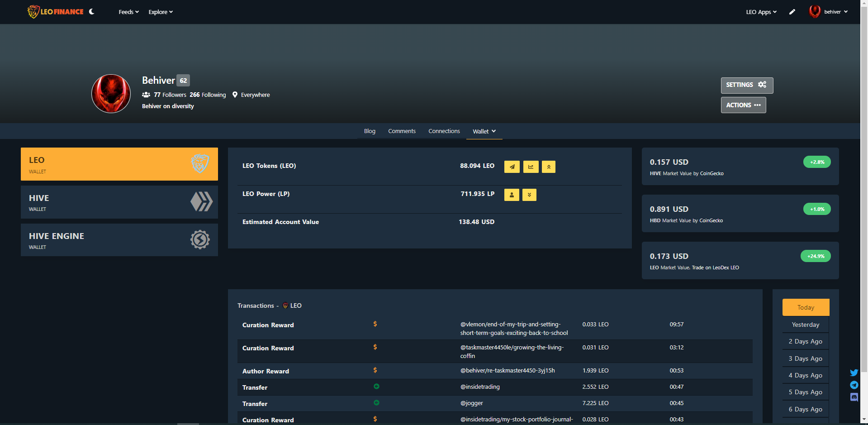This screenshot has width=868, height=425.
Task: Click green icon on 2.552 LEO transfer
Action: tap(376, 387)
